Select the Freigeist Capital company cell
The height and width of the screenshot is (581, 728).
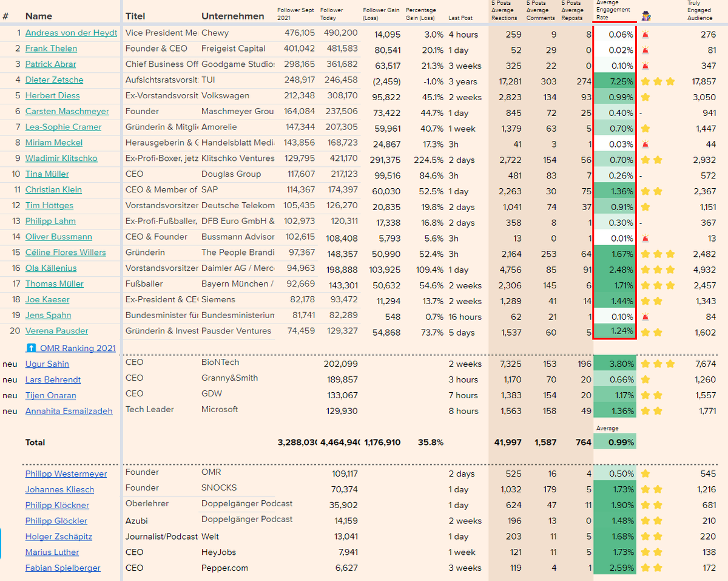click(x=234, y=49)
